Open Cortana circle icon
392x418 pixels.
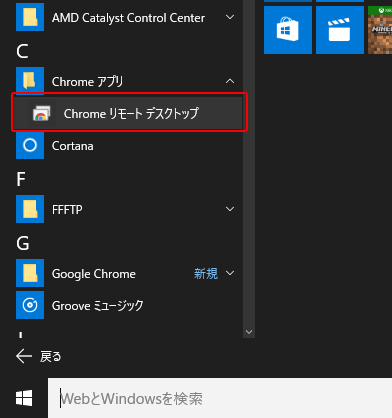click(30, 145)
